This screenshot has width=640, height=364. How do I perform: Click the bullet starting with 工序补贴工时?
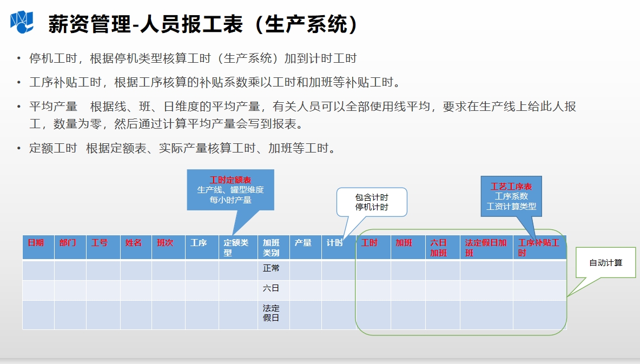216,82
